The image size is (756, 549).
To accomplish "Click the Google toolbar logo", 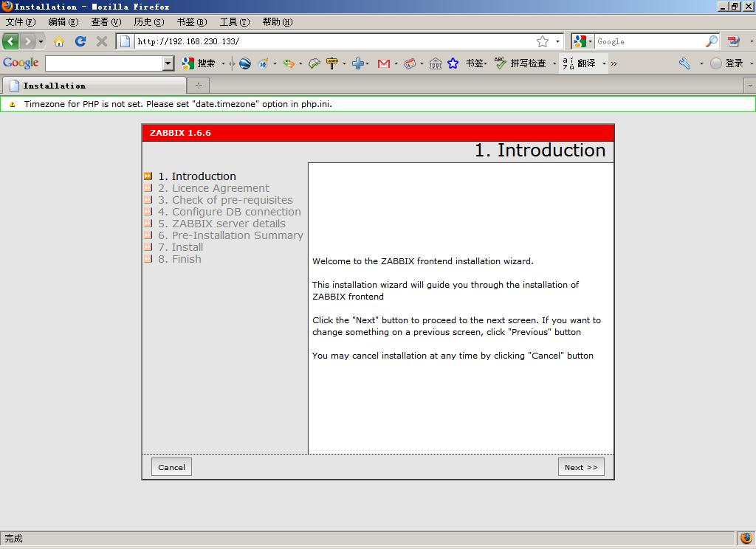I will click(x=21, y=63).
